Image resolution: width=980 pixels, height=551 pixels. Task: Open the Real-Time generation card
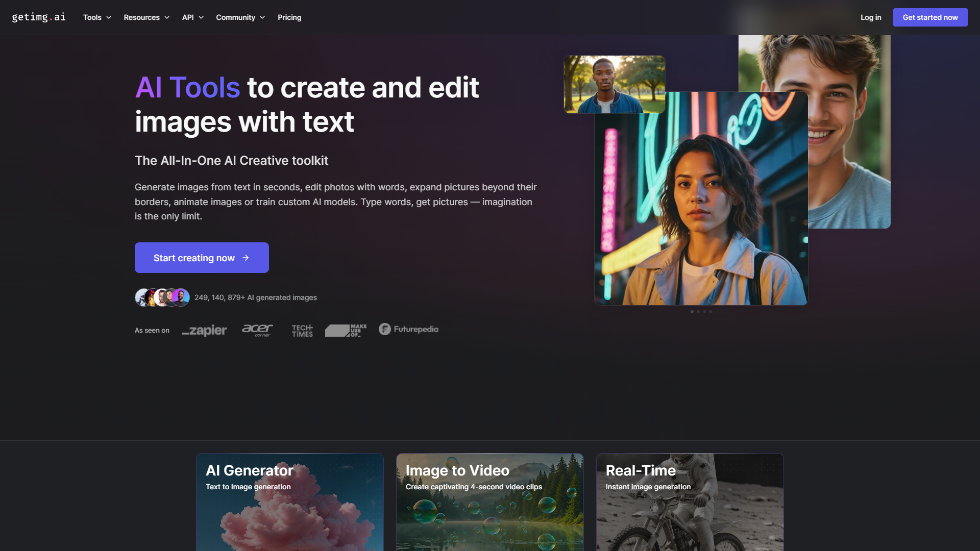pyautogui.click(x=690, y=502)
